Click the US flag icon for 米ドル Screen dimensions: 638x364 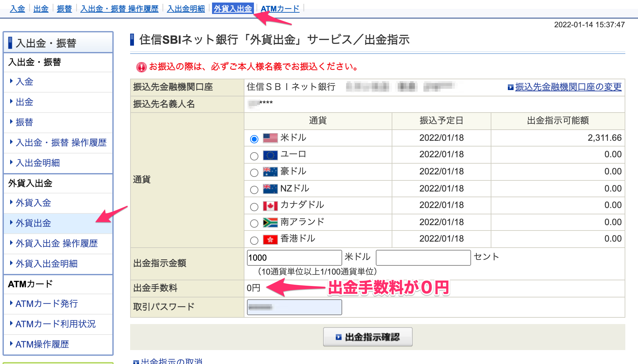[x=270, y=138]
